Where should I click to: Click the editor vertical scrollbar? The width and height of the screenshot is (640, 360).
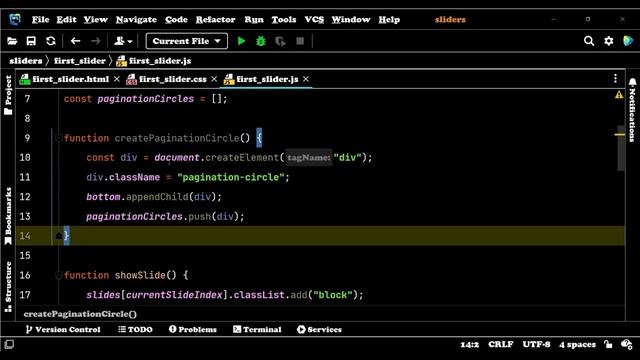pos(620,148)
